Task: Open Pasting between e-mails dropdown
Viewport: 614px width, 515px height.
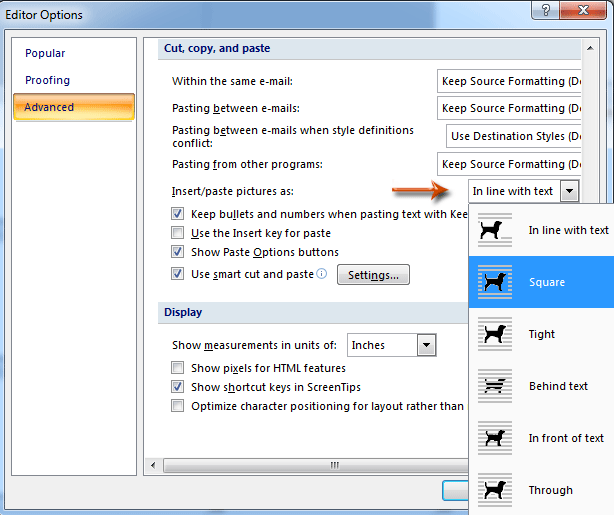Action: click(509, 108)
